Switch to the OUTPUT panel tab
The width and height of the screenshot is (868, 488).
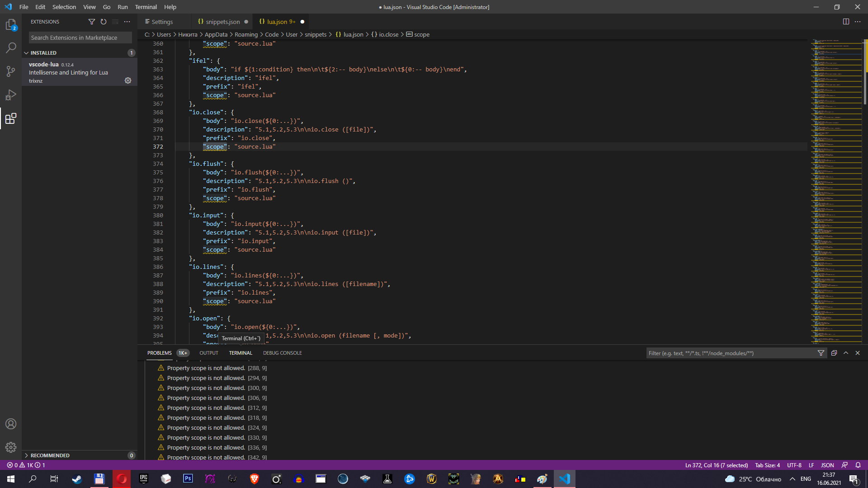(208, 353)
